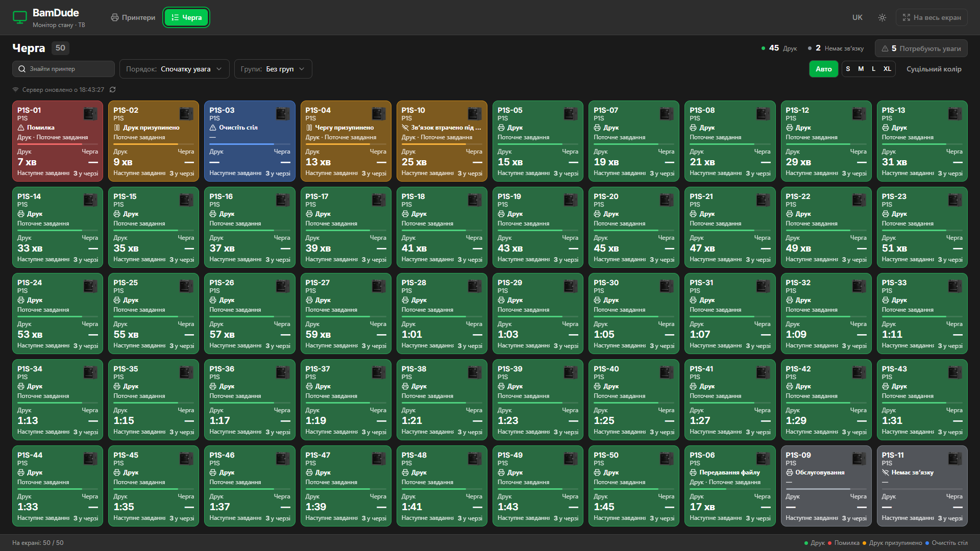This screenshot has width=980, height=551.
Task: Click the server refresh icon
Action: coord(112,90)
